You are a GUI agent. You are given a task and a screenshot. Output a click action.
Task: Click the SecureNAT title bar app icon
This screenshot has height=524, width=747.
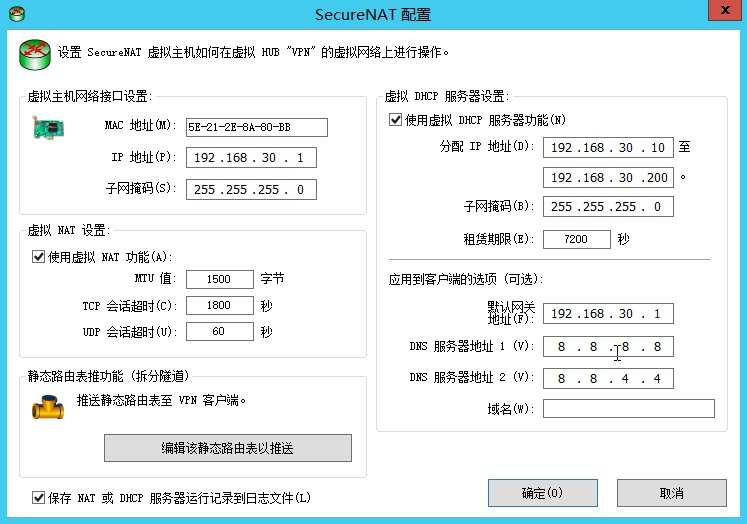[17, 14]
